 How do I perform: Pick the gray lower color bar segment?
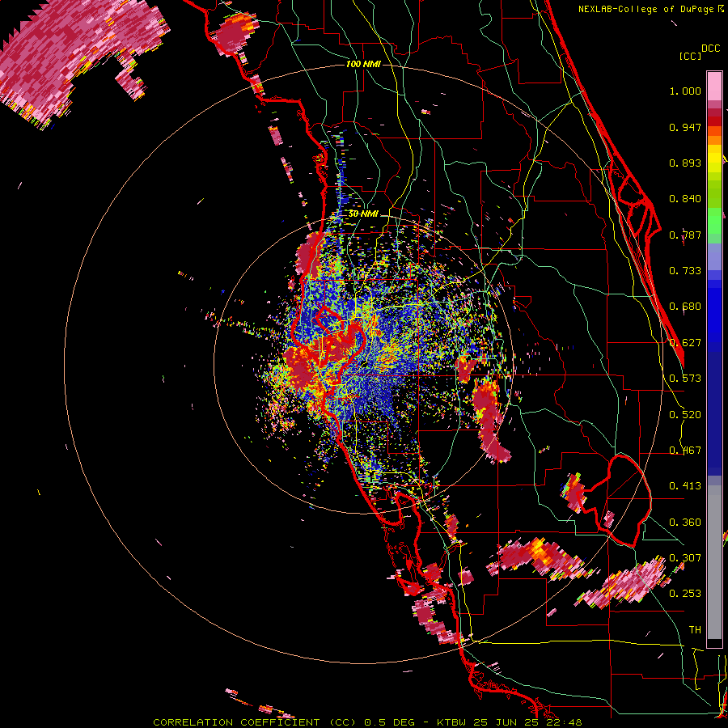[714, 562]
